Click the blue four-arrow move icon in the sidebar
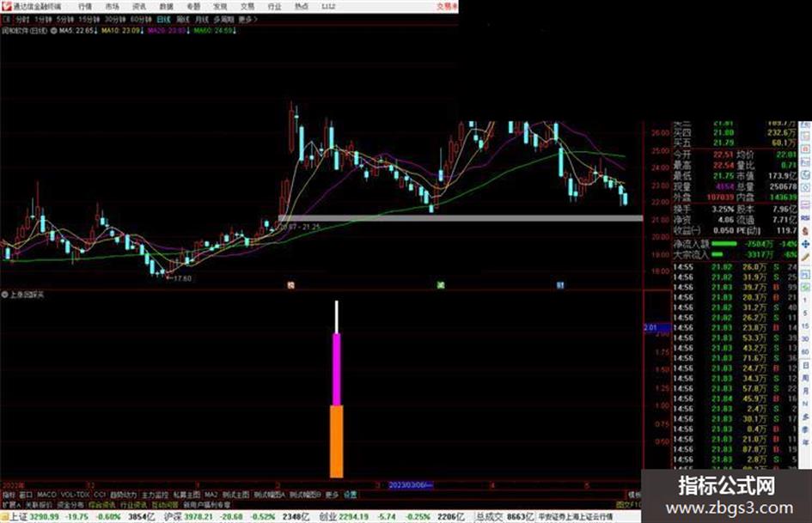This screenshot has height=523, width=812. coord(805,244)
